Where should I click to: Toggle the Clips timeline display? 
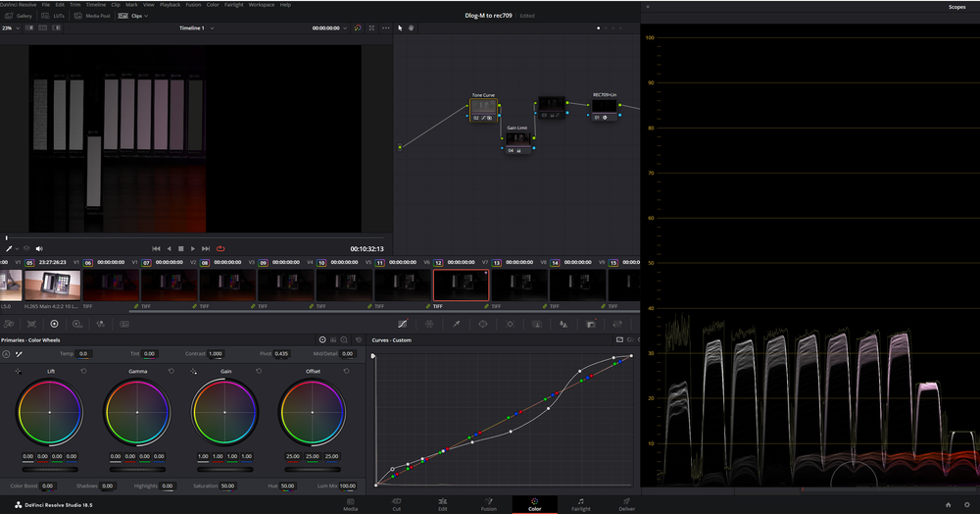(x=130, y=16)
